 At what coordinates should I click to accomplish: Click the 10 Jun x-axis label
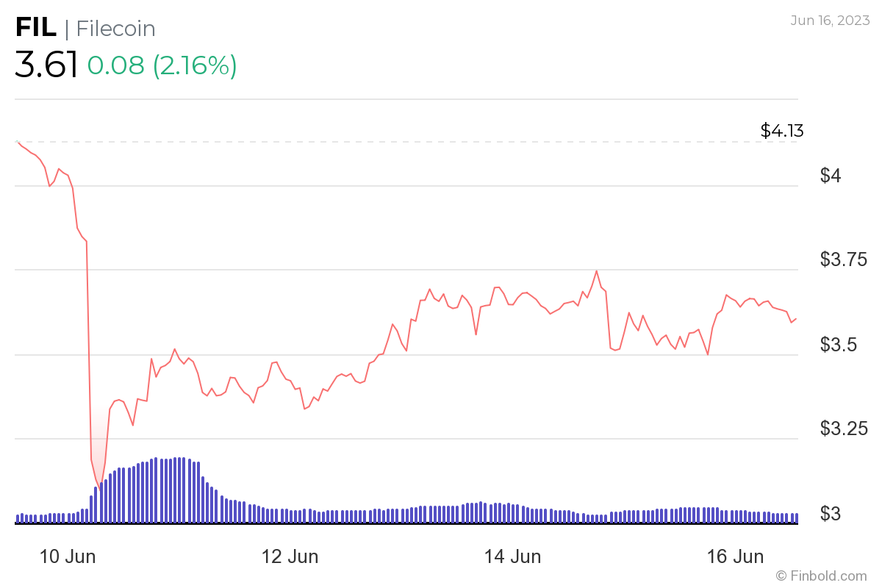coord(68,557)
